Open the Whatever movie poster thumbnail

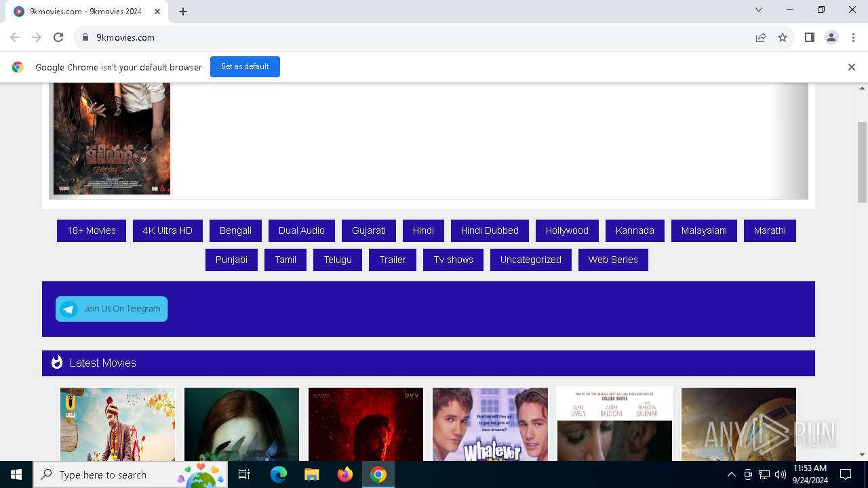coord(490,424)
